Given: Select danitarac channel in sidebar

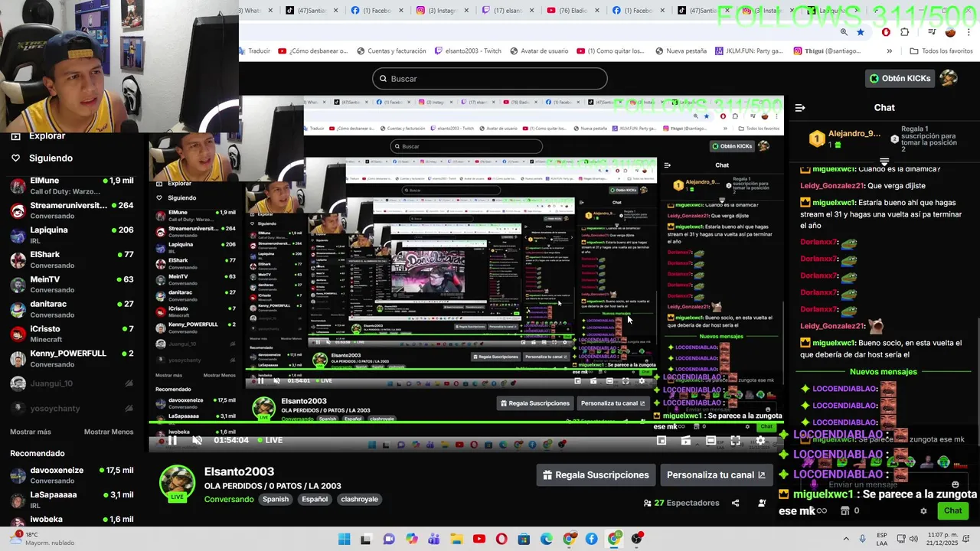Looking at the screenshot, I should (x=73, y=309).
